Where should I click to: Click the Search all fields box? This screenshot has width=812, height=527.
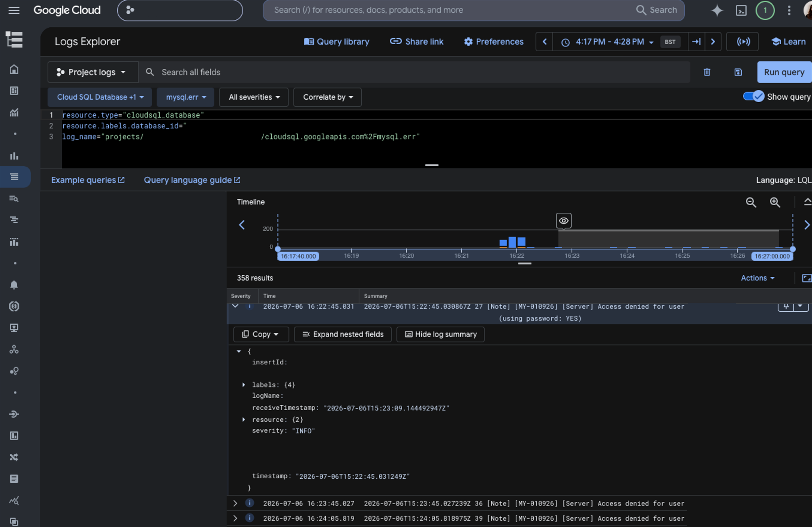pos(414,72)
